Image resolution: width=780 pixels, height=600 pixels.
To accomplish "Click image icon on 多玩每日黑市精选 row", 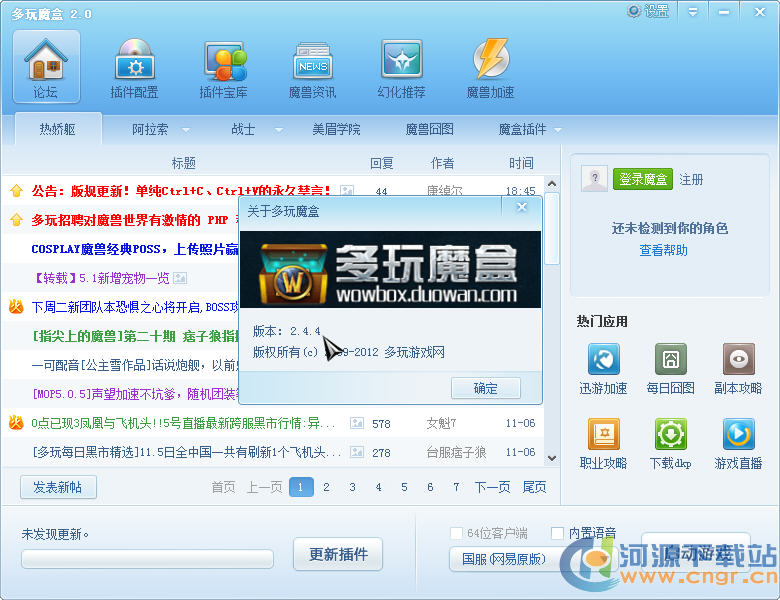I will [x=357, y=452].
